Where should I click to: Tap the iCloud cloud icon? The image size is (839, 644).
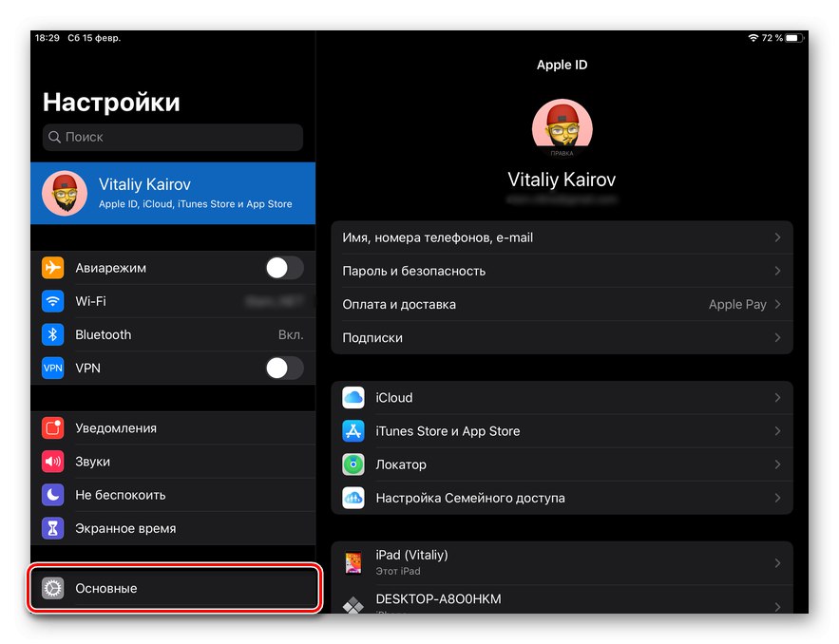(x=353, y=397)
